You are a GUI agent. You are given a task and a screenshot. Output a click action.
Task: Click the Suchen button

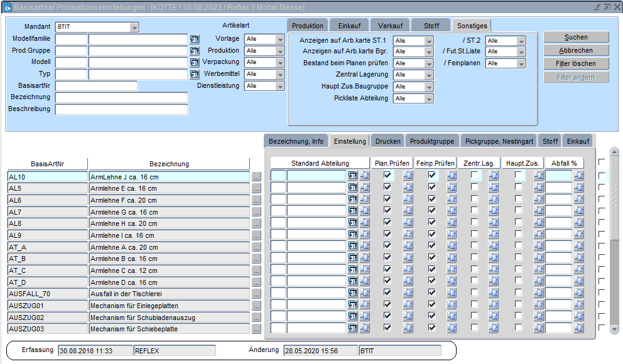(x=576, y=37)
